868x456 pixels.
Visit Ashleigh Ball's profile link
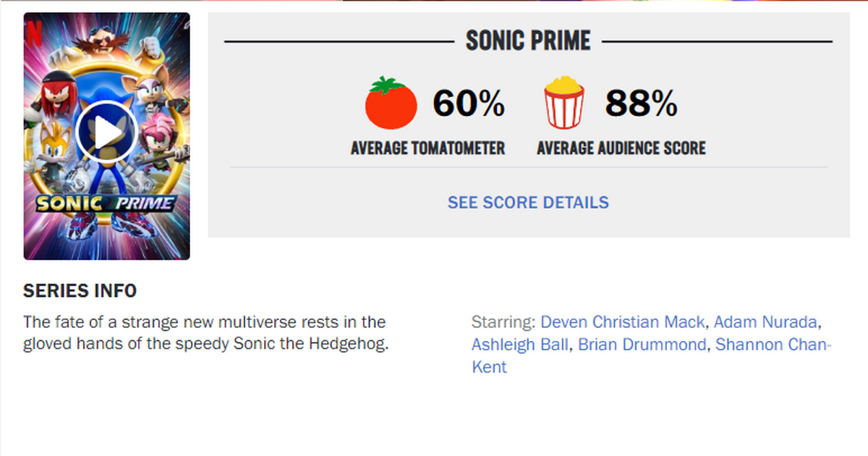(x=519, y=345)
